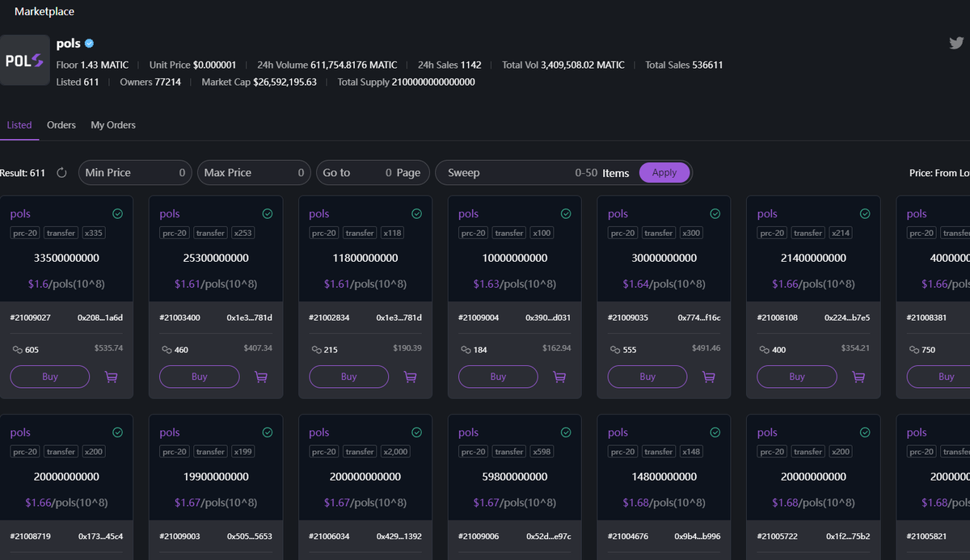The height and width of the screenshot is (560, 970).
Task: Click coin icon beside 555 MATIC
Action: [x=615, y=350]
